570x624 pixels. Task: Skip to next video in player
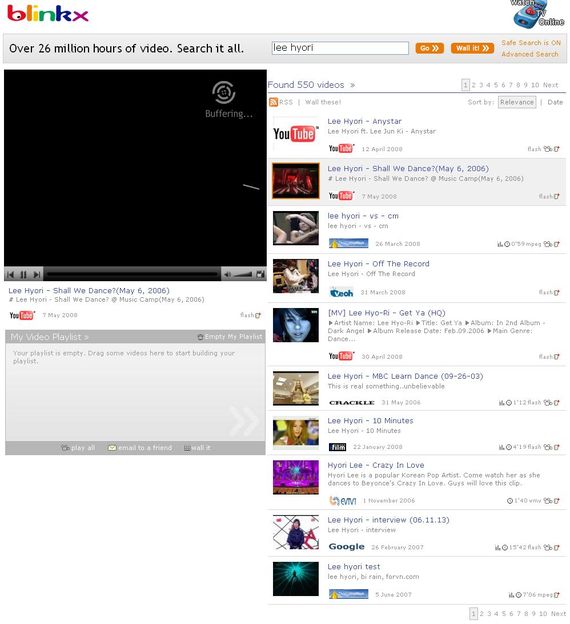pyautogui.click(x=37, y=275)
